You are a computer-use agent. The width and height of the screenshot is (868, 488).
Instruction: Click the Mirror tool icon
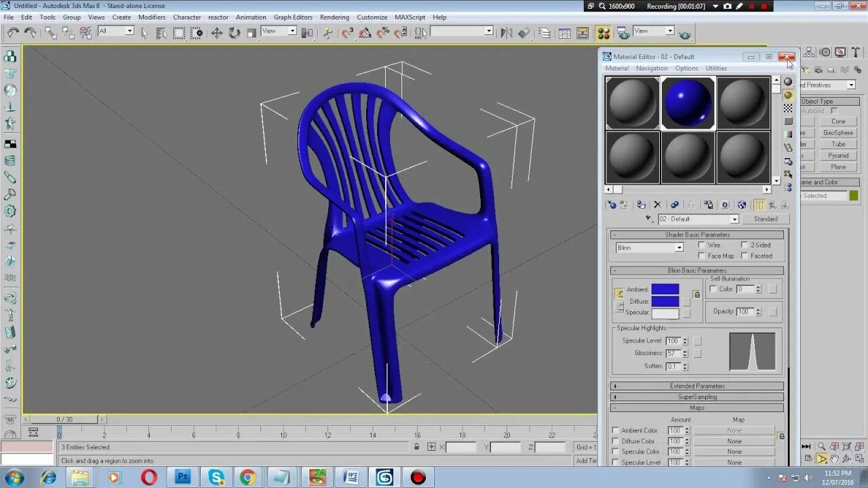(x=506, y=32)
